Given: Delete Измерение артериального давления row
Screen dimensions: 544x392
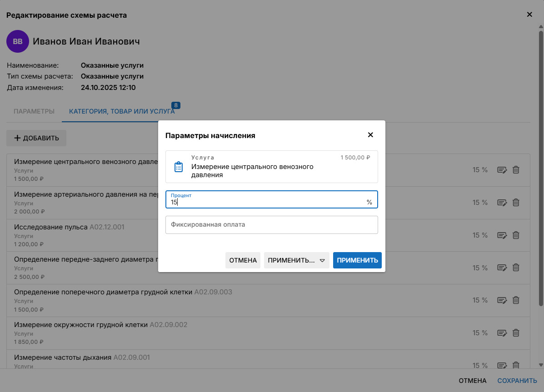Looking at the screenshot, I should [516, 203].
